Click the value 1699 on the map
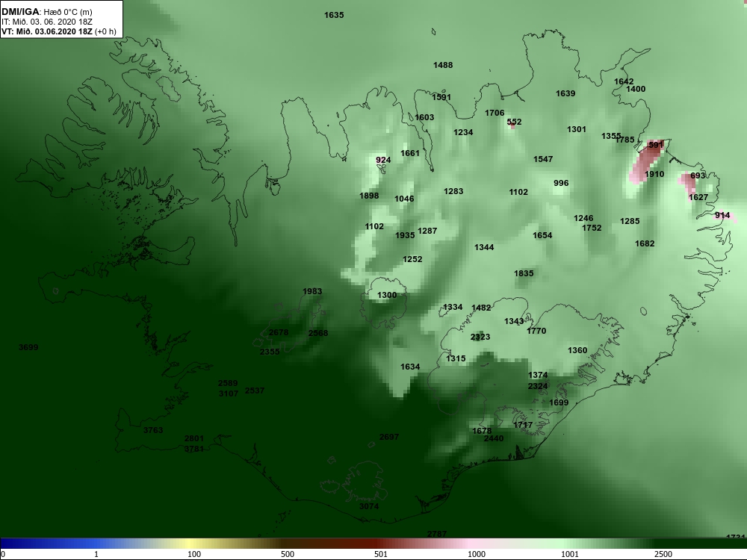 coord(559,403)
